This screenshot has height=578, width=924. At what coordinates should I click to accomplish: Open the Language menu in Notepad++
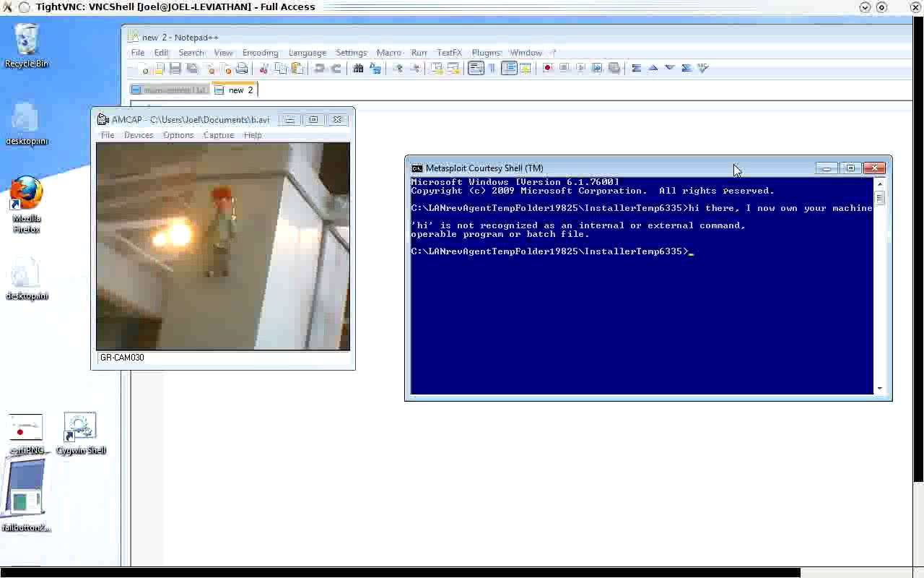pos(308,53)
